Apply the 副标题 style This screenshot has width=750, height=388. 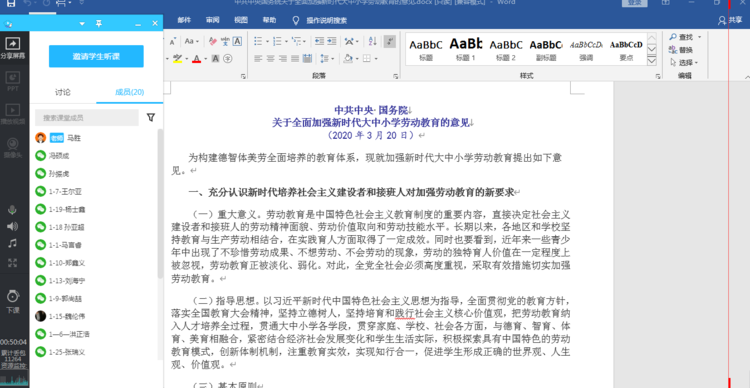(546, 49)
